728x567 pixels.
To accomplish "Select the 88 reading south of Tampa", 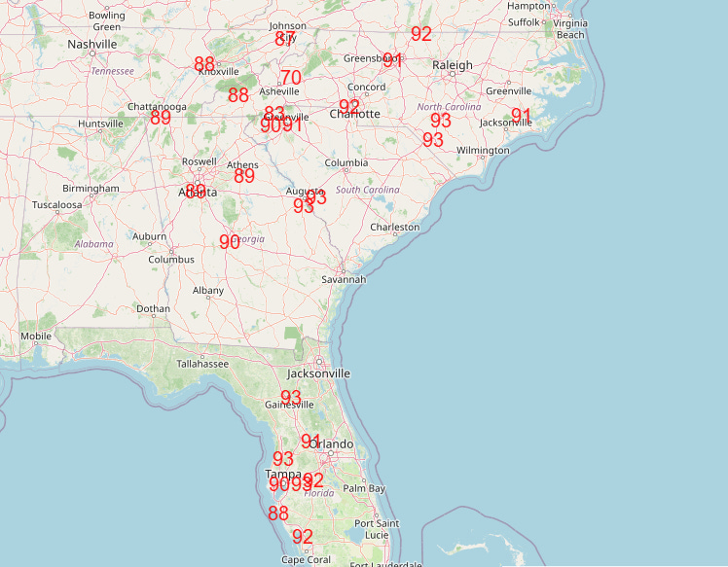I will coord(278,514).
